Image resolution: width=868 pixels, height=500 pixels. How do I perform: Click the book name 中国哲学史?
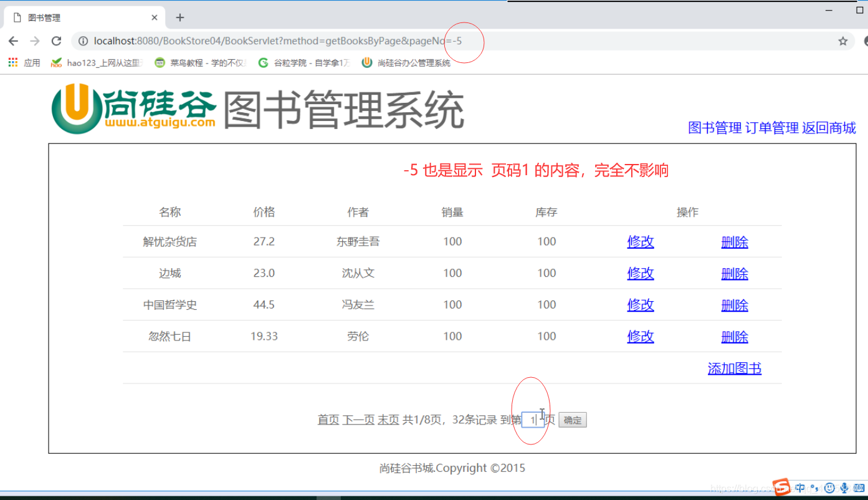coord(170,305)
